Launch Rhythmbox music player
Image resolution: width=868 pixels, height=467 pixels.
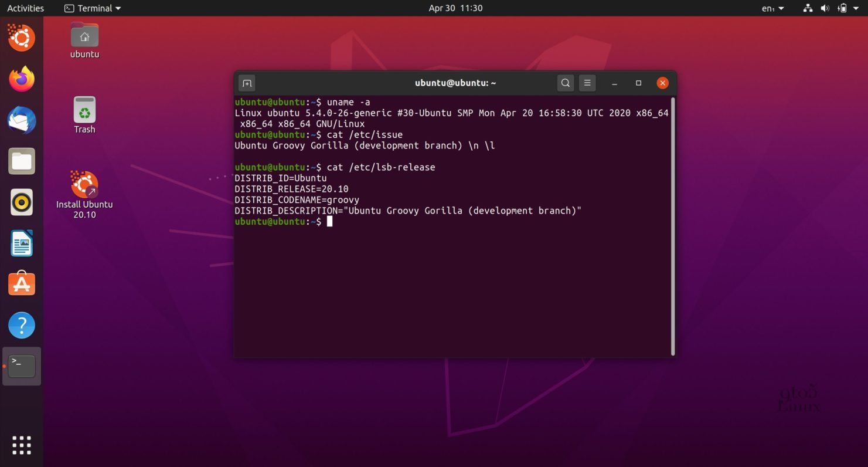tap(22, 202)
